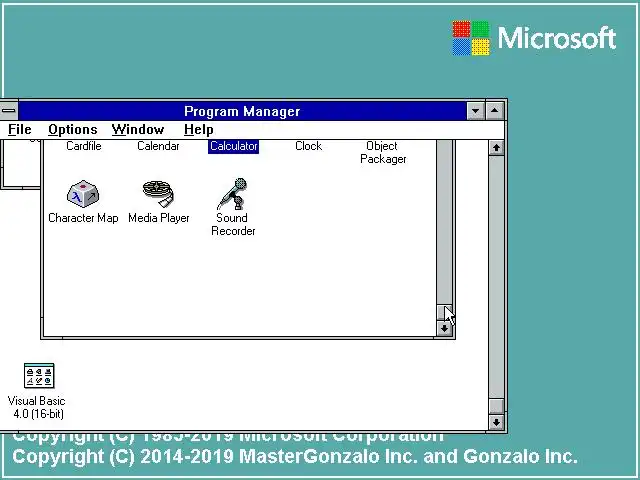Select the Calendar label
640x480 pixels.
(158, 146)
